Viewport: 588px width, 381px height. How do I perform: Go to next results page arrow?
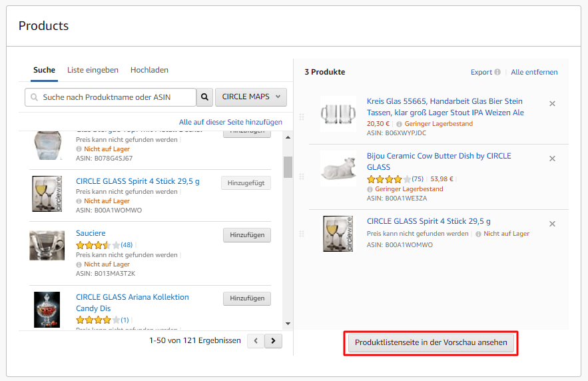tap(274, 341)
